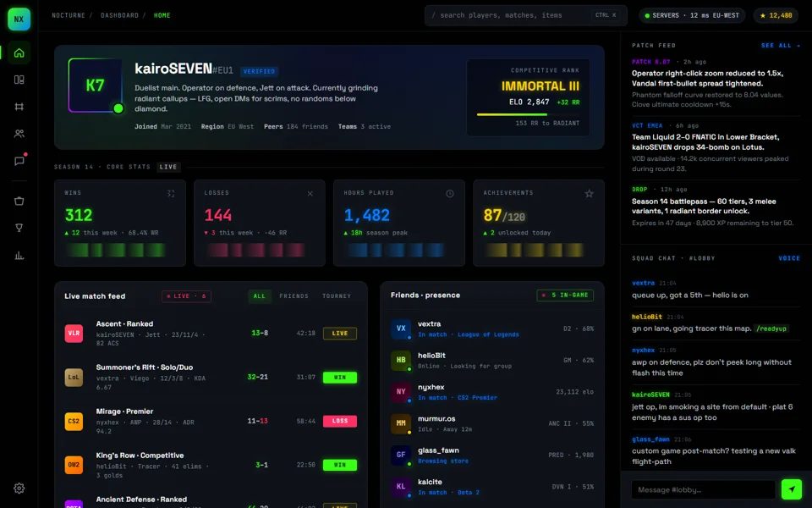The width and height of the screenshot is (812, 508).
Task: Click the VERIFIED badge next to kairoSEVEN
Action: coord(259,71)
